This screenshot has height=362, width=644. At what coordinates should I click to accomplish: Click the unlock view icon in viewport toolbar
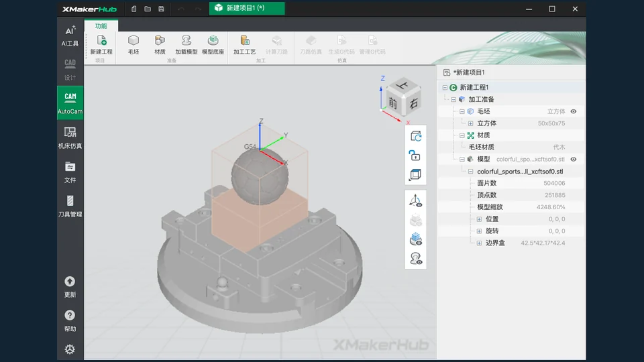[x=416, y=156]
